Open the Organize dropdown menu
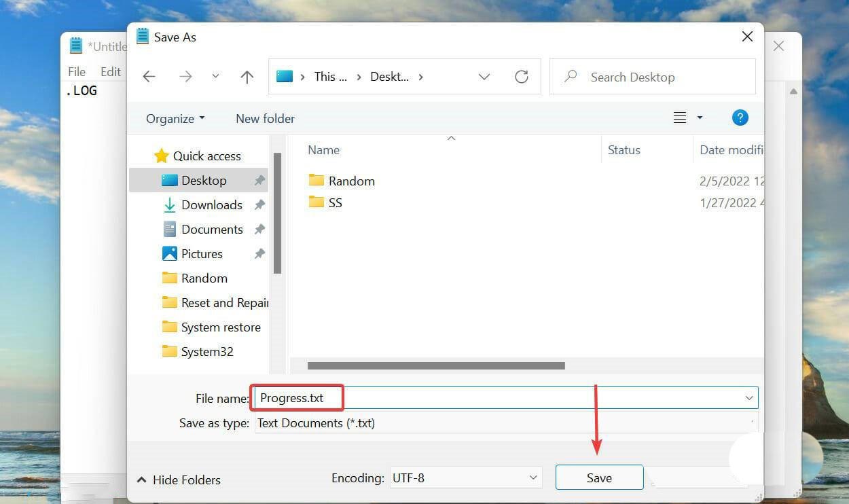 [174, 118]
